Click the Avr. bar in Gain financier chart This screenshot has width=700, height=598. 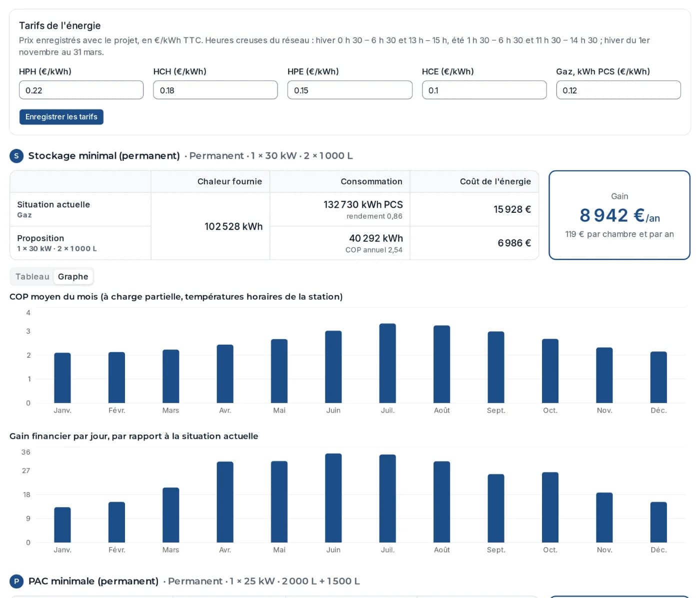pyautogui.click(x=225, y=502)
